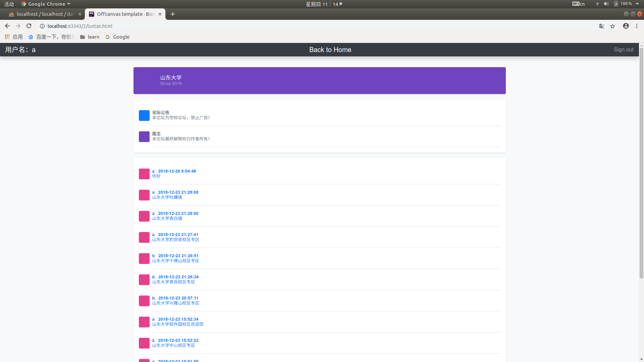Open Chrome profile account icon
Viewport: 644px width, 362px height.
click(626, 26)
